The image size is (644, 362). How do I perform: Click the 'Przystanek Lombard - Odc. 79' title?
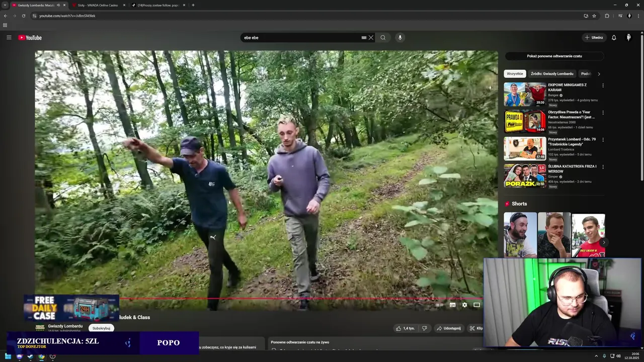572,142
